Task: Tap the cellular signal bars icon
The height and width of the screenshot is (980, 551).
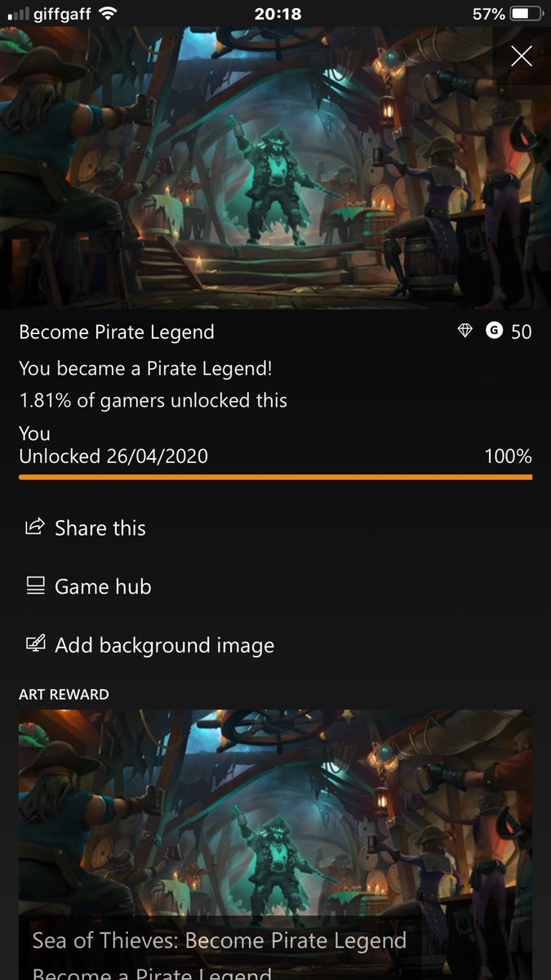Action: 18,14
